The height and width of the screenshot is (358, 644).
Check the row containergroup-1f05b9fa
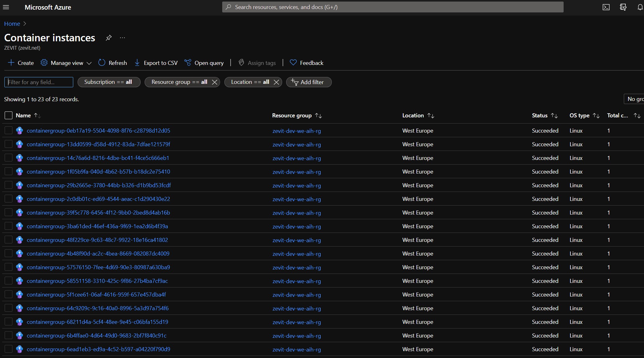(x=8, y=171)
